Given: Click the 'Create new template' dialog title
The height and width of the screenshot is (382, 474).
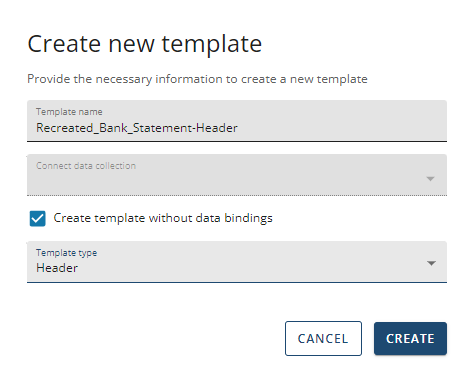Looking at the screenshot, I should [x=145, y=44].
